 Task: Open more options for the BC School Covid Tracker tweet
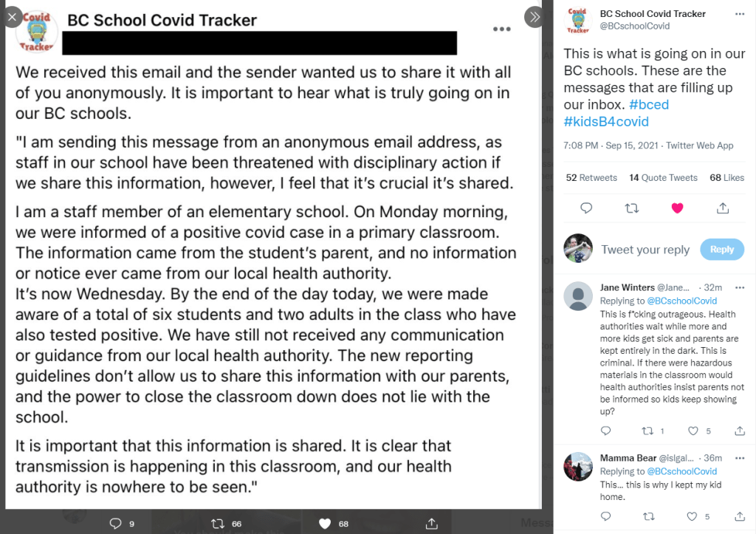coord(740,14)
